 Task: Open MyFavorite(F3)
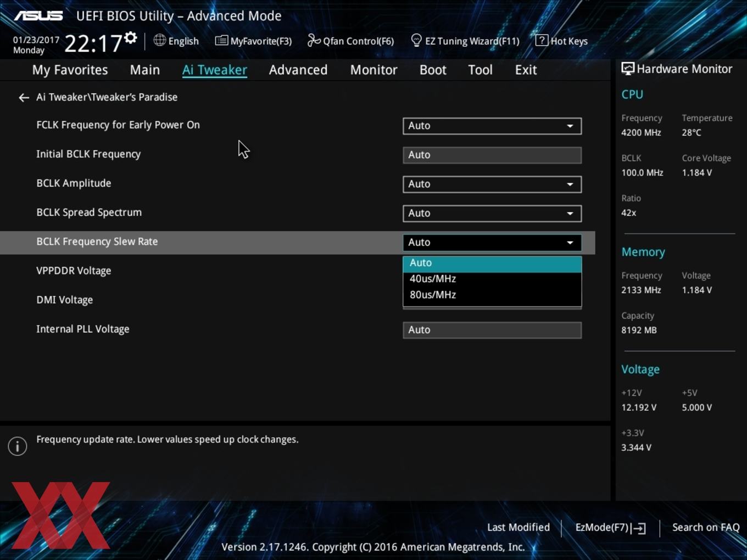(x=261, y=41)
